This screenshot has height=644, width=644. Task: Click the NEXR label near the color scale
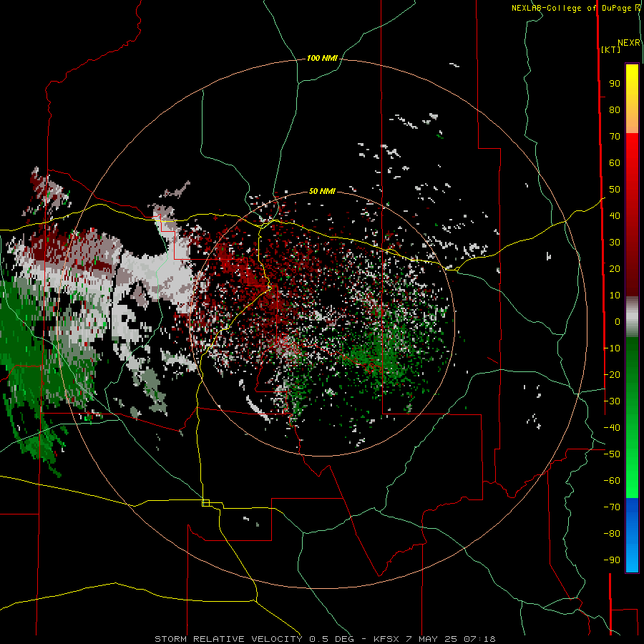pyautogui.click(x=628, y=43)
